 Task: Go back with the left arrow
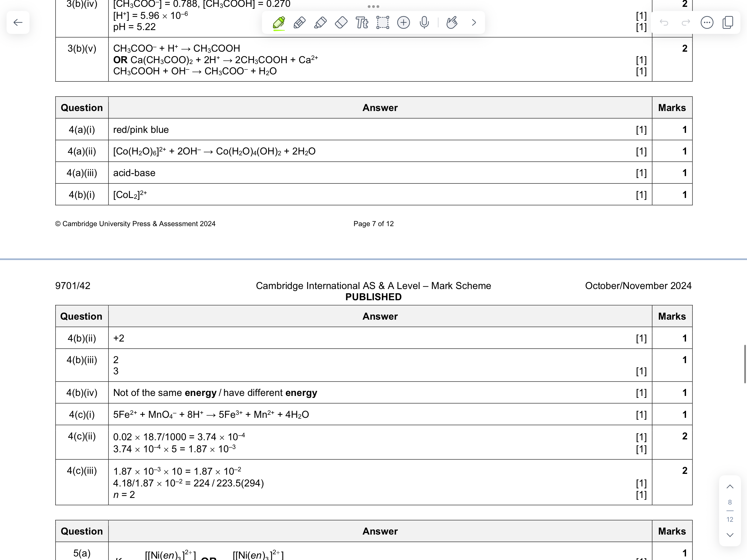[x=18, y=23]
